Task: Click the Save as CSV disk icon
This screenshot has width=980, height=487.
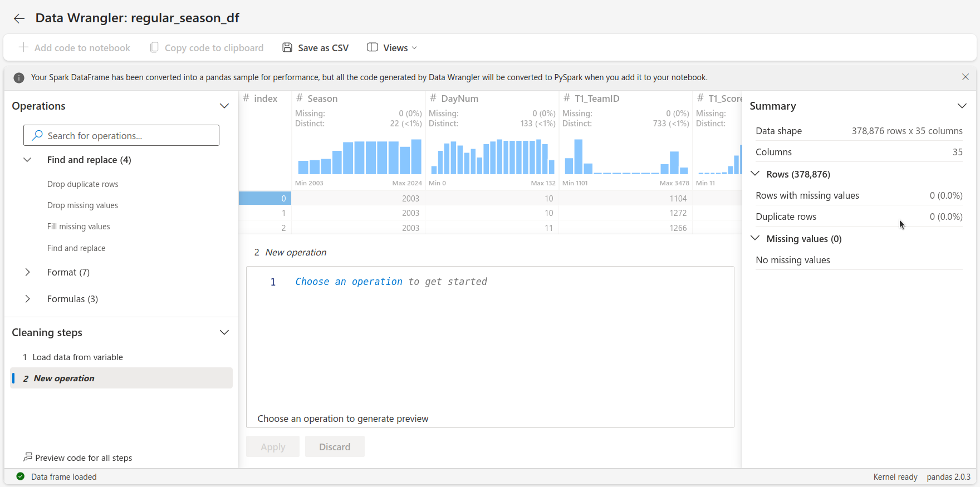Action: click(x=287, y=47)
